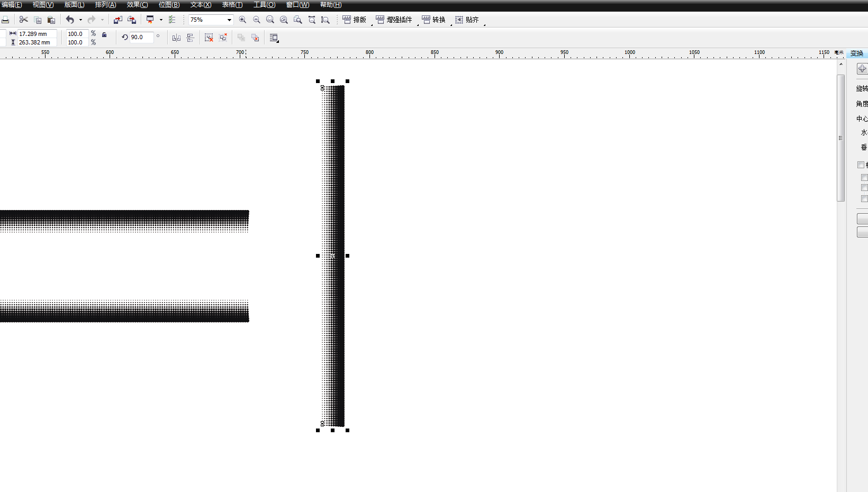This screenshot has width=868, height=492.
Task: Open the application launcher icon
Action: tap(150, 20)
